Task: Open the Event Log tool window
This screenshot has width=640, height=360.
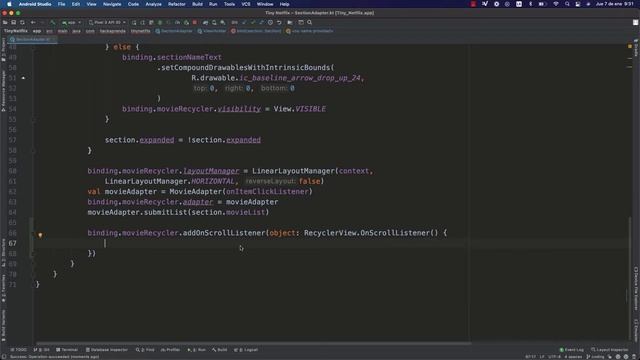Action: tap(571, 350)
